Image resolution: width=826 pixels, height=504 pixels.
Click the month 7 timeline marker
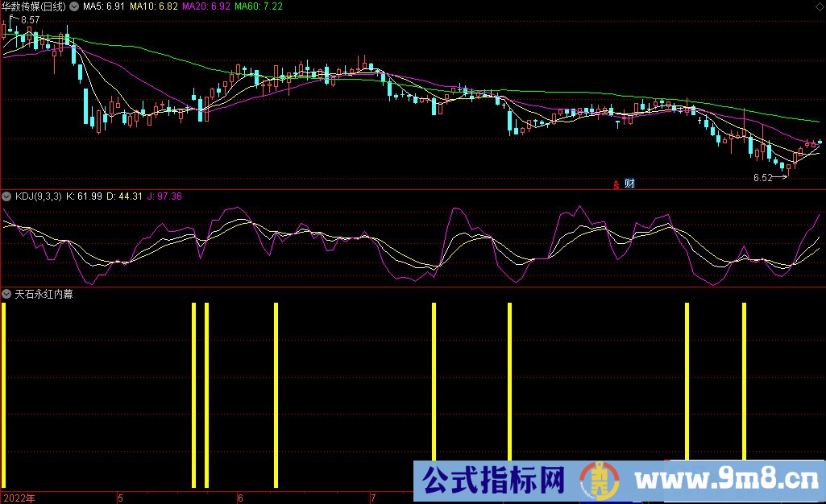(373, 498)
